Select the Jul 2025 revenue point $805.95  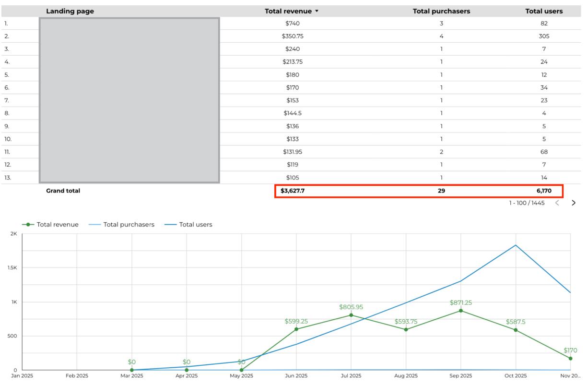[x=351, y=315]
